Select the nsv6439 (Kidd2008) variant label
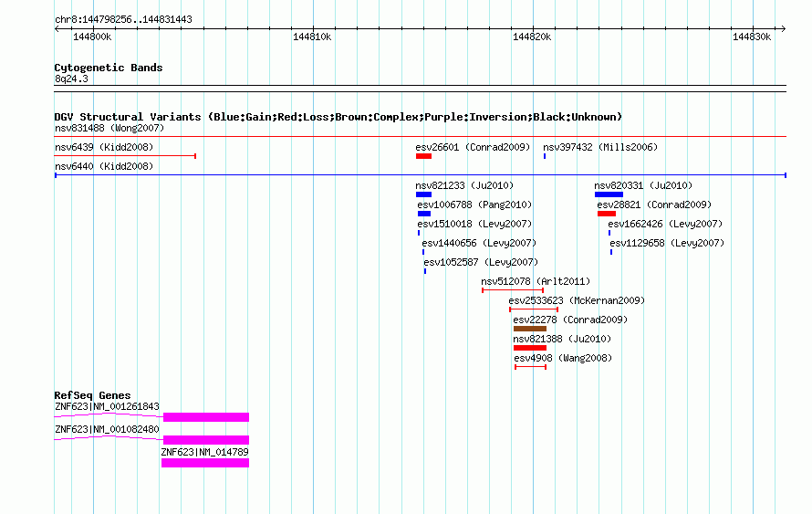Image resolution: width=812 pixels, height=514 pixels. point(104,147)
